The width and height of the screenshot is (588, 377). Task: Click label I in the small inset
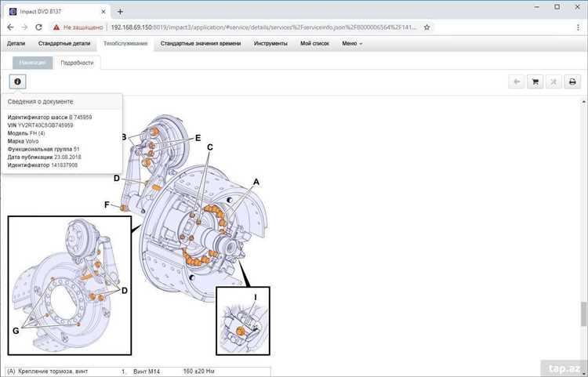click(x=256, y=298)
